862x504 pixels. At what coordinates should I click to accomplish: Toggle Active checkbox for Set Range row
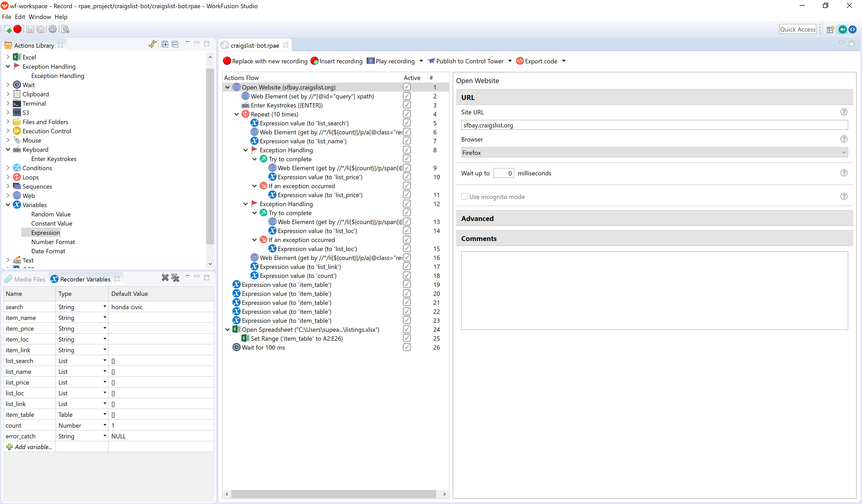pyautogui.click(x=407, y=338)
